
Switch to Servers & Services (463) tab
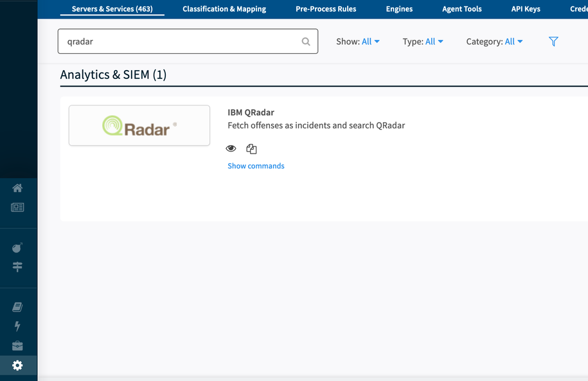pyautogui.click(x=112, y=9)
